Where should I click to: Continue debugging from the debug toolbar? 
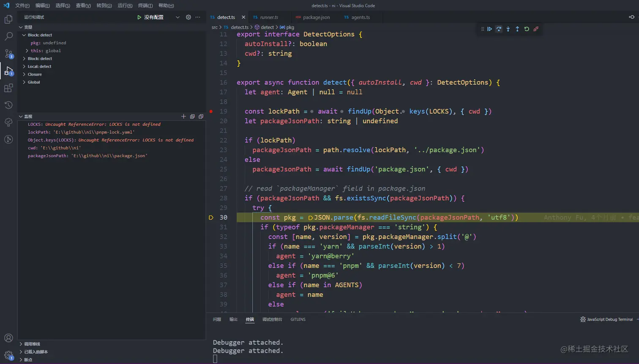tap(489, 29)
